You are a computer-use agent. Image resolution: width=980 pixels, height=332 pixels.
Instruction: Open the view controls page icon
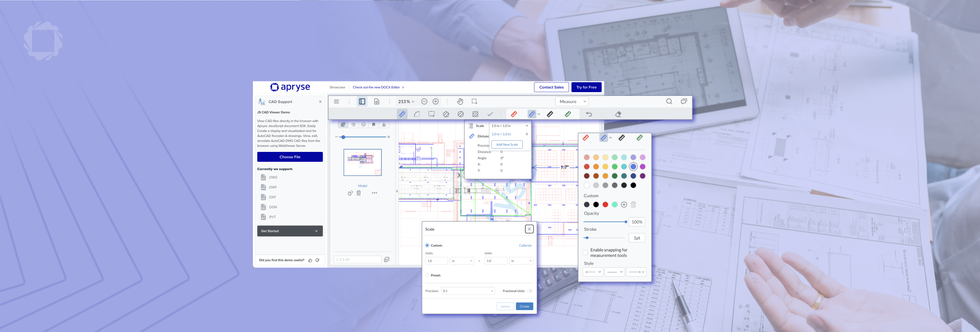pos(377,101)
